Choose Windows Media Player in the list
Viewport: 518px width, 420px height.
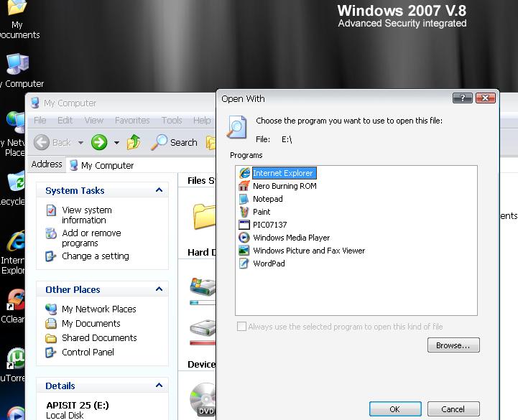[x=284, y=238]
